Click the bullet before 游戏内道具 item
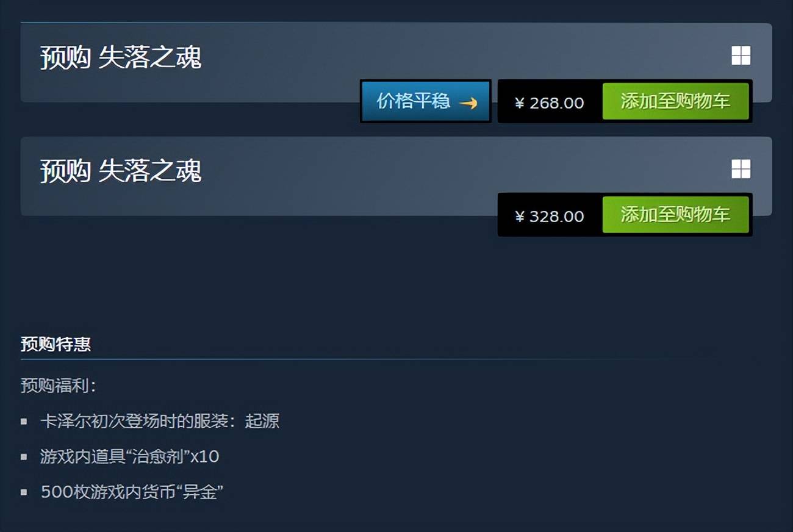Viewport: 793px width, 532px height. [x=24, y=456]
